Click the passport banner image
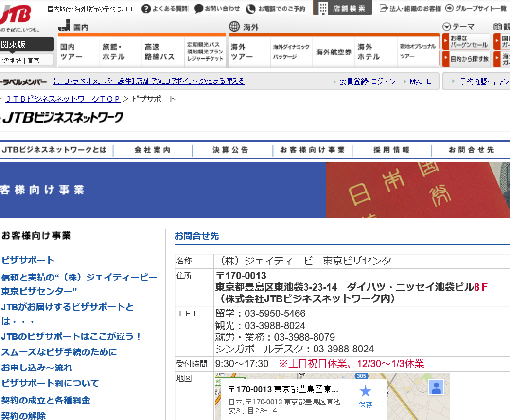 (418, 190)
